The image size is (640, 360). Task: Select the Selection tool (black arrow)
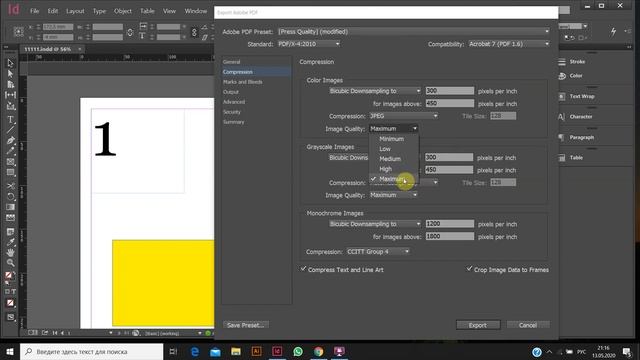tap(10, 64)
